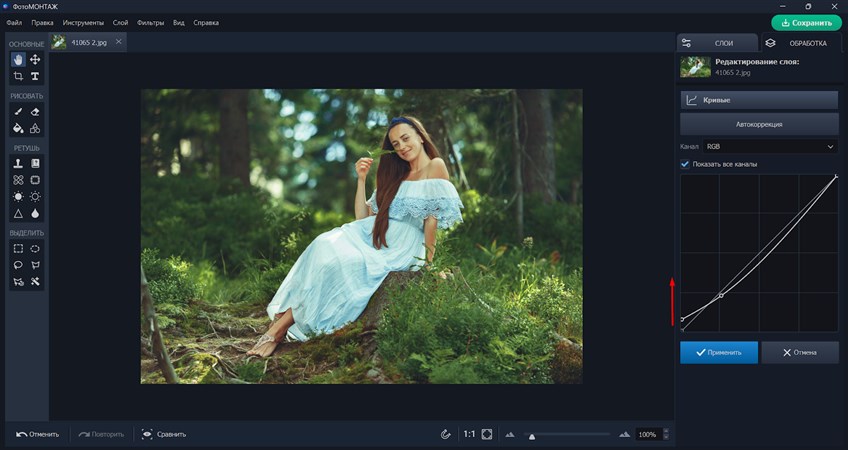Close the 41065 2.jpg document tab
Viewport: 848px width, 450px height.
119,41
